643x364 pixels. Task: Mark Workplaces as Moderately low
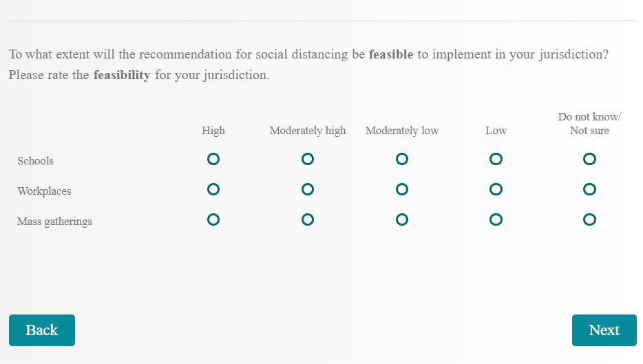tap(402, 189)
